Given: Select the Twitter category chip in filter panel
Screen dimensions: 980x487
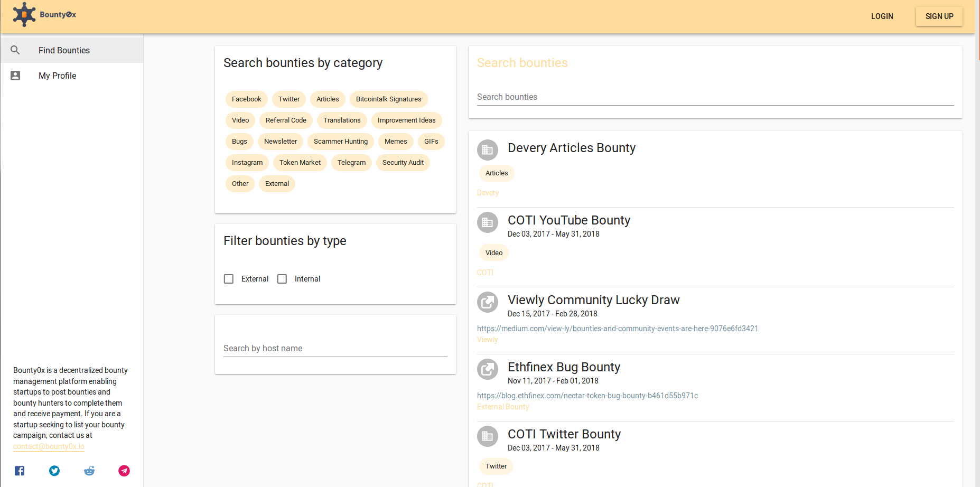Looking at the screenshot, I should 289,99.
